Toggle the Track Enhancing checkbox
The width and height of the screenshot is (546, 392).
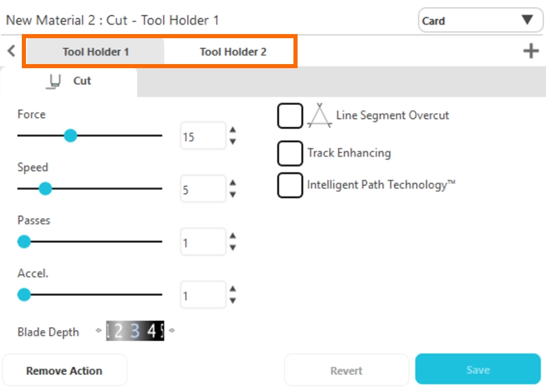point(290,153)
